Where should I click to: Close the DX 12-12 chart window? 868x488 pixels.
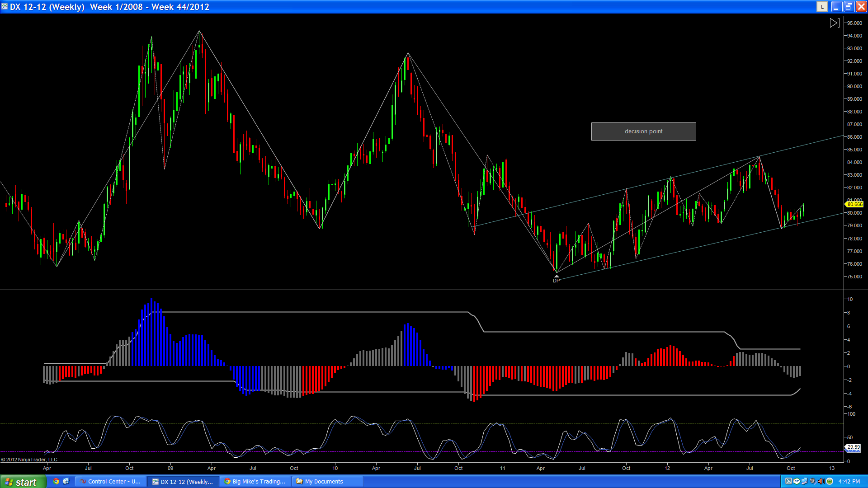pos(861,7)
